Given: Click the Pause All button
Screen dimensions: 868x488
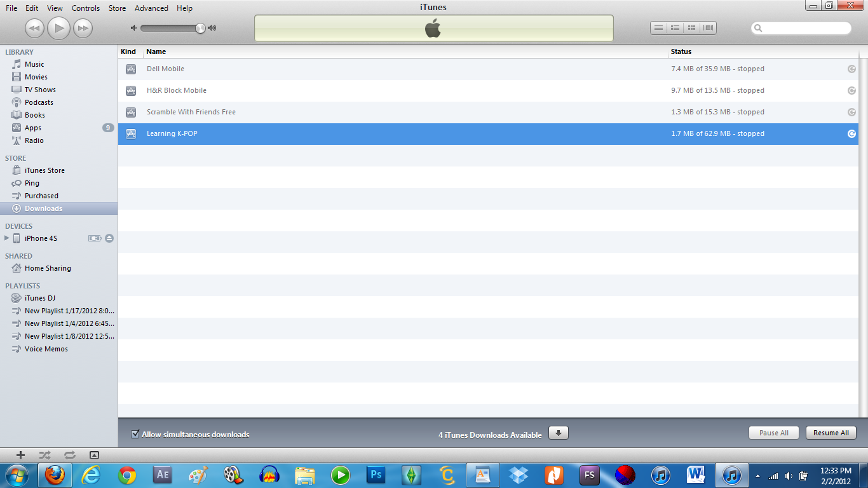Looking at the screenshot, I should [x=774, y=433].
